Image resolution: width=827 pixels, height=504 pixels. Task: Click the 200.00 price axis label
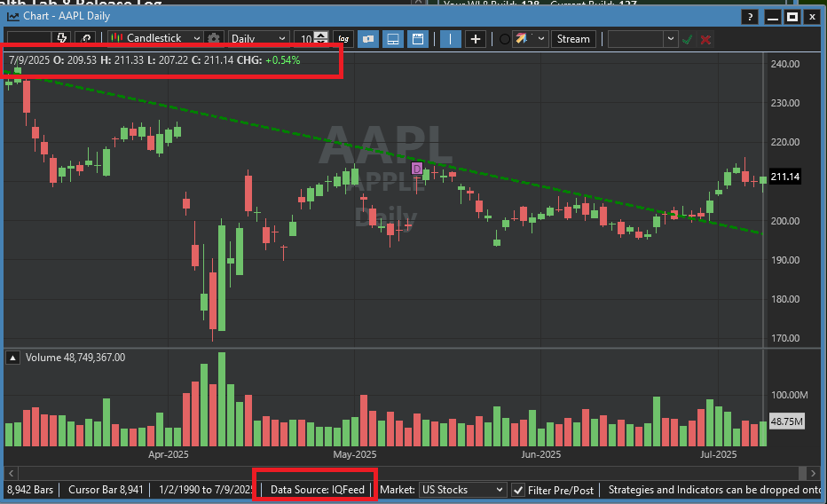(784, 221)
